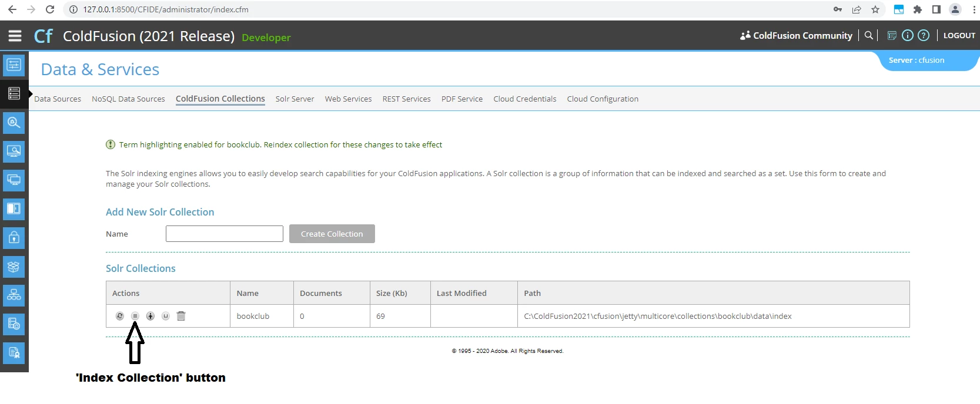Click the browser reload button

(x=50, y=9)
